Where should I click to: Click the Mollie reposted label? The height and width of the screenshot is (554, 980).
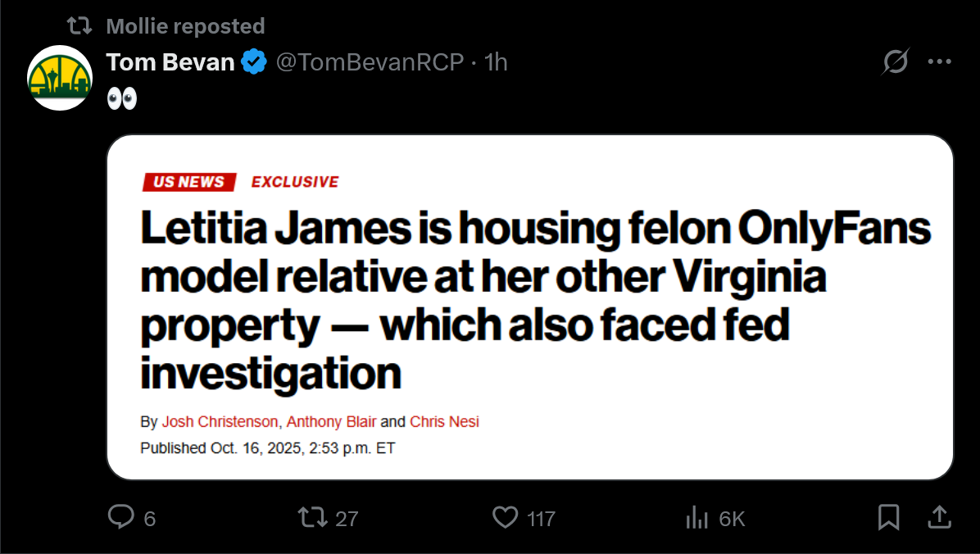[186, 26]
